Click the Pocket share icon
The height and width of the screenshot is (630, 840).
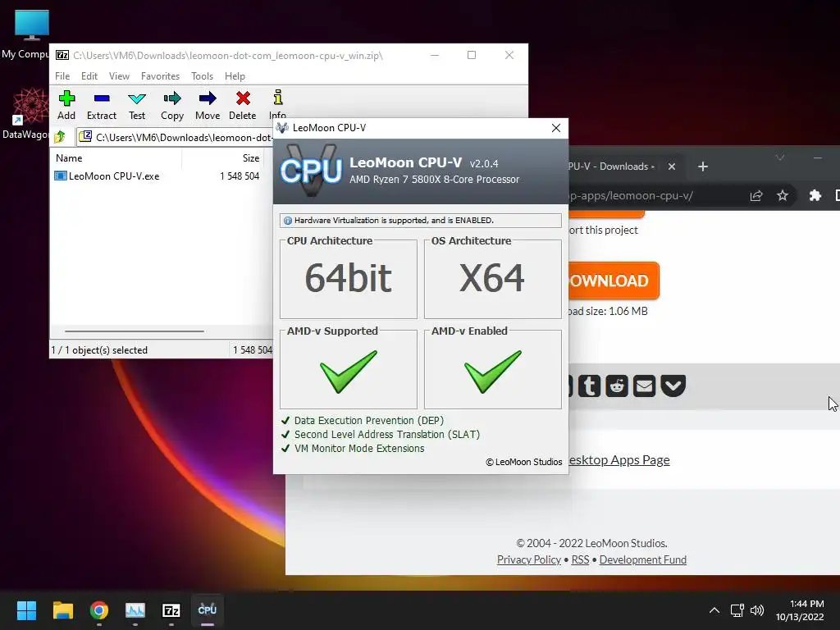click(673, 386)
